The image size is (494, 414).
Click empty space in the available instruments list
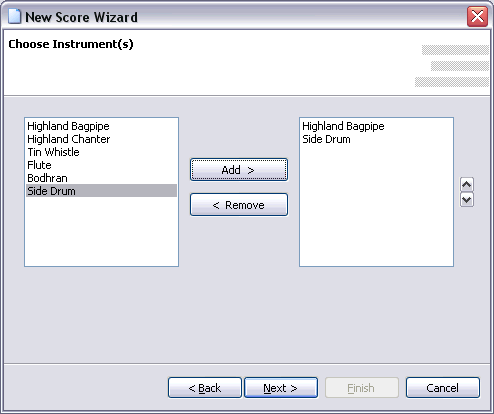coord(101,232)
